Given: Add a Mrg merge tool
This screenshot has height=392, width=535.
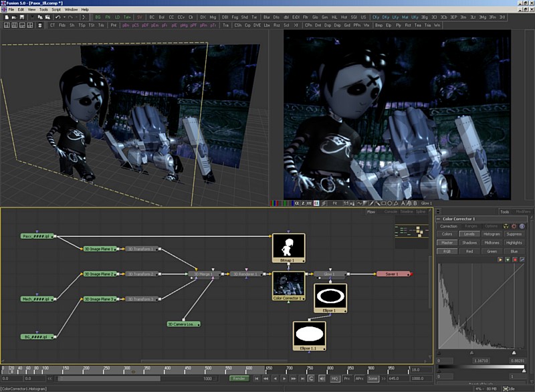Looking at the screenshot, I should (x=213, y=17).
